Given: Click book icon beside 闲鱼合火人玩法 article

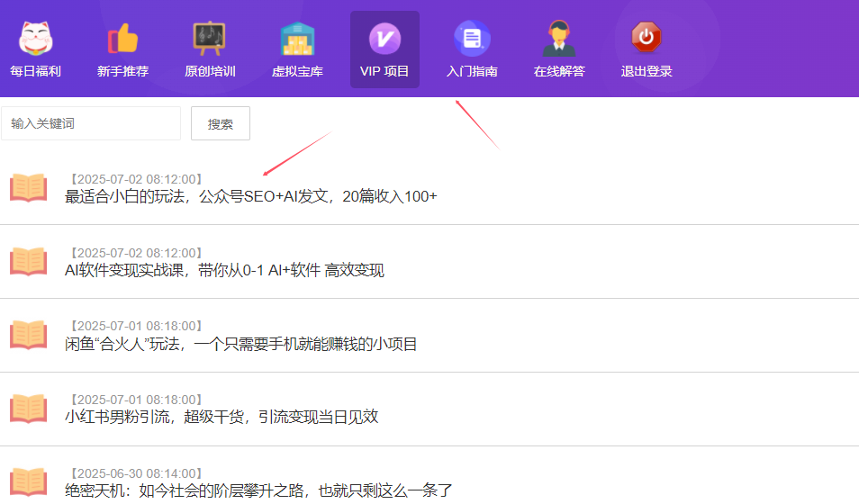Looking at the screenshot, I should pyautogui.click(x=29, y=335).
